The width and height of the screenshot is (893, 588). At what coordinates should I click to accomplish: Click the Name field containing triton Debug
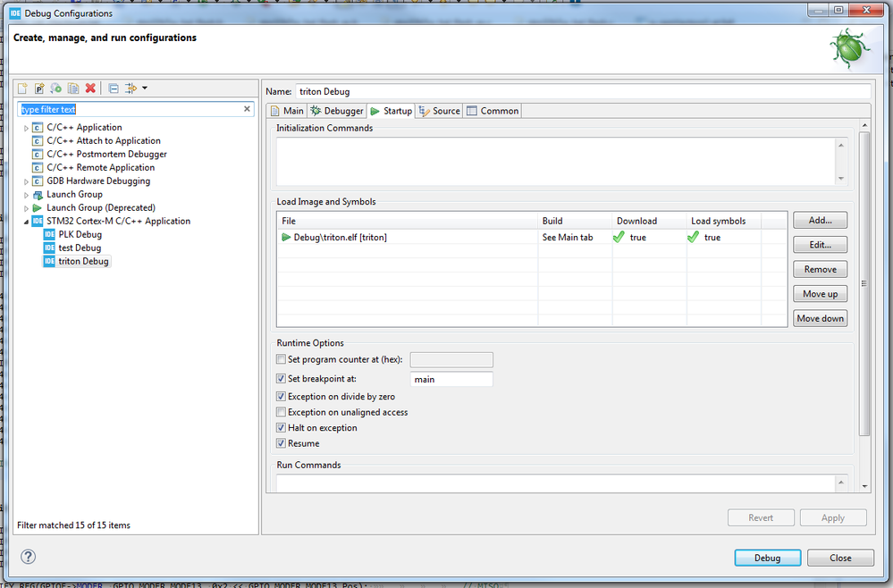coord(583,92)
